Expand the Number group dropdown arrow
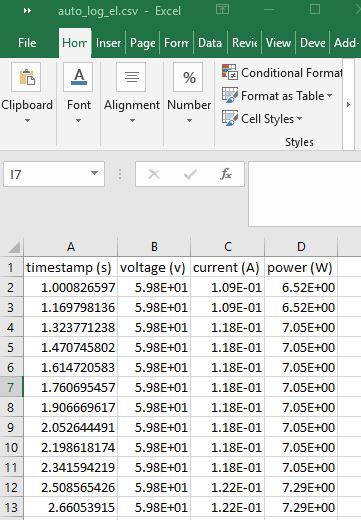The image size is (361, 520). (x=189, y=120)
